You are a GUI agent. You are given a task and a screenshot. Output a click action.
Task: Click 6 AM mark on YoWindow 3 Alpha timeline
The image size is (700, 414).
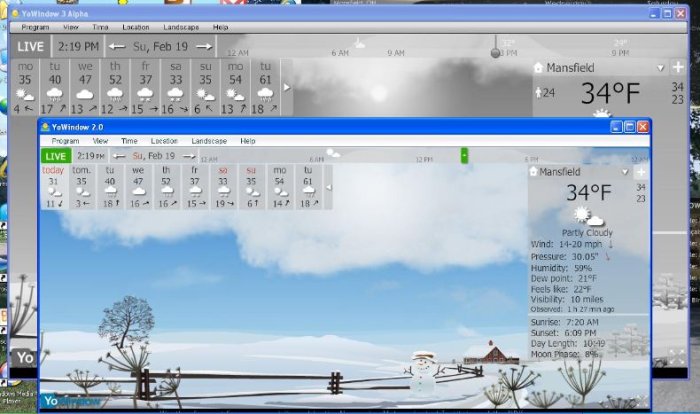pos(340,53)
